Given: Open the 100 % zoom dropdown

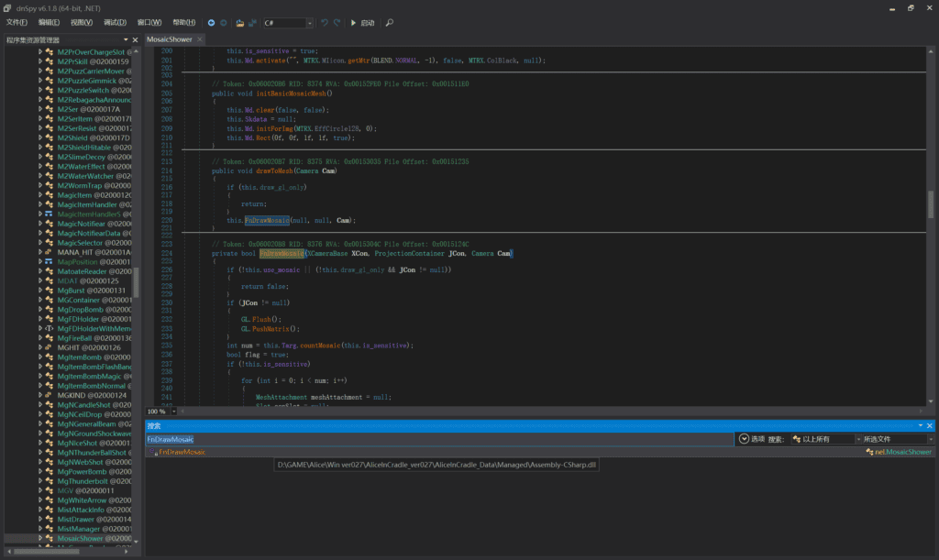Looking at the screenshot, I should 174,412.
